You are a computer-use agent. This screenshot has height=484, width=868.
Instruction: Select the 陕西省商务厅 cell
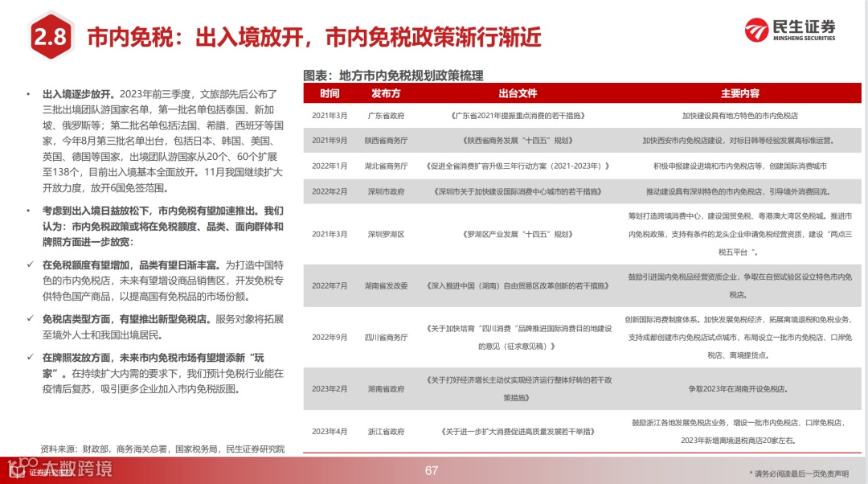coord(386,141)
